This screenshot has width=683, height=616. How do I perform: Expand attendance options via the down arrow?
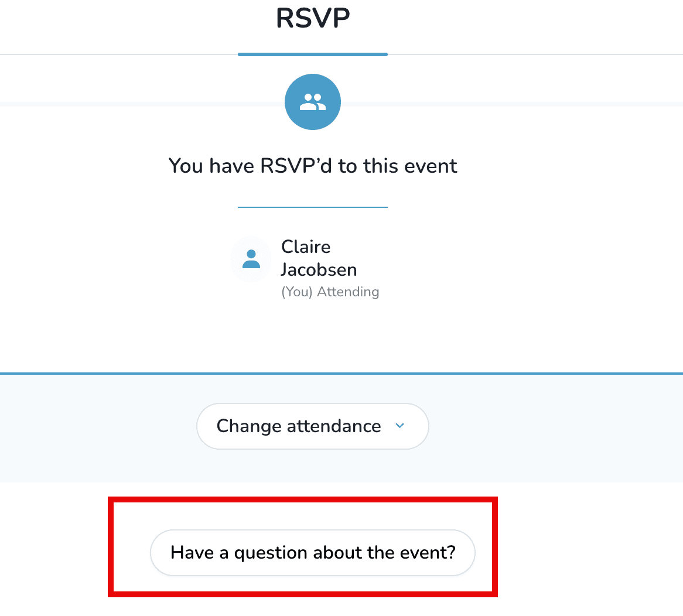(400, 426)
